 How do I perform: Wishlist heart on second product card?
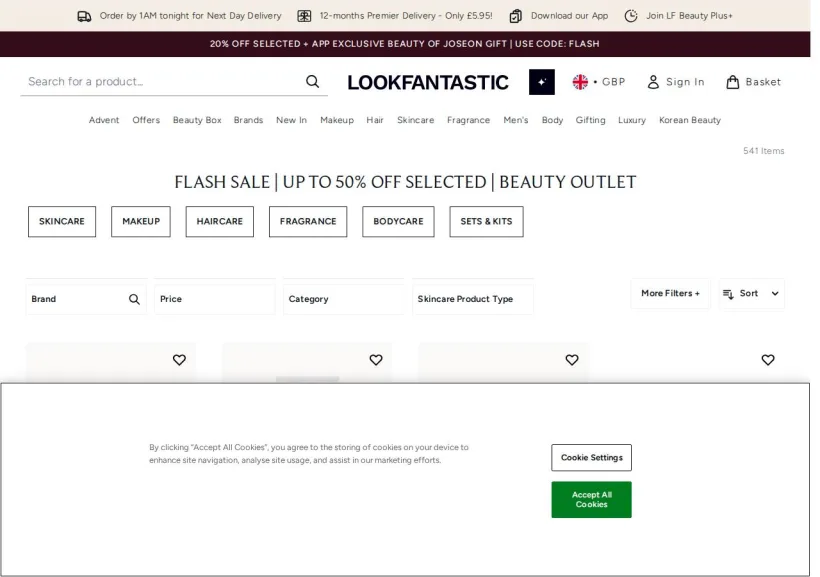coord(376,360)
